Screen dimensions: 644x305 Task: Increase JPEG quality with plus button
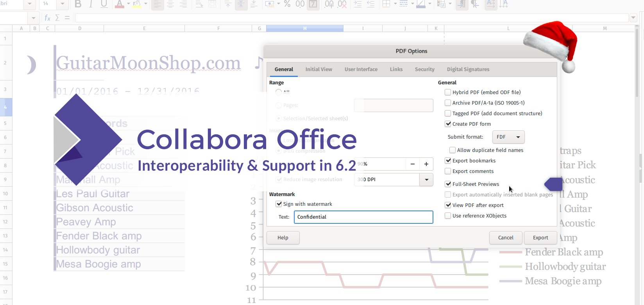(426, 164)
